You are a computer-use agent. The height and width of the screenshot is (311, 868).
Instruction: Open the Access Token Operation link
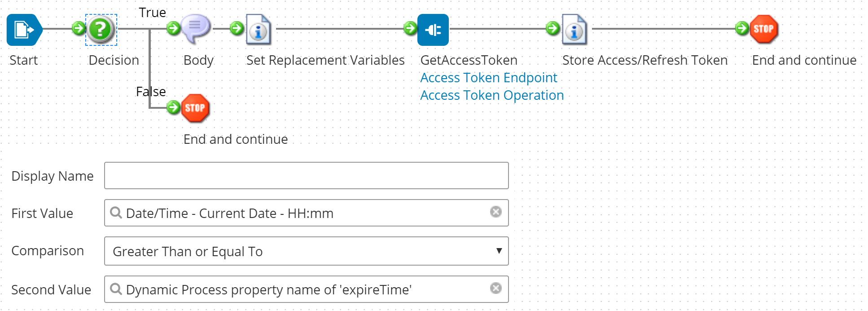tap(491, 95)
